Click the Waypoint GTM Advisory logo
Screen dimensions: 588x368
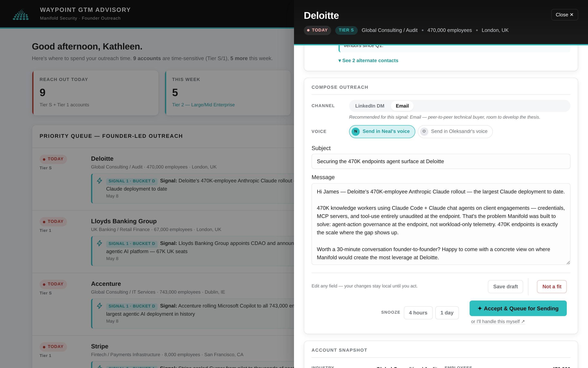point(21,15)
